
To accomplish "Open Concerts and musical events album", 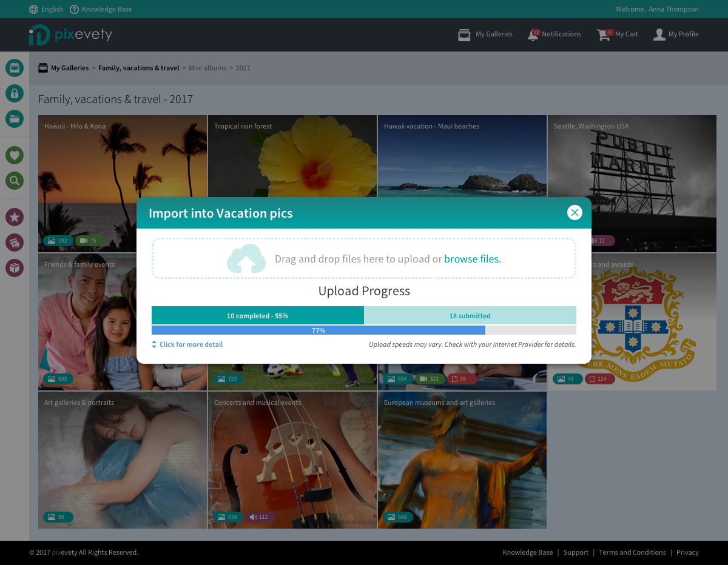I will pos(292,460).
